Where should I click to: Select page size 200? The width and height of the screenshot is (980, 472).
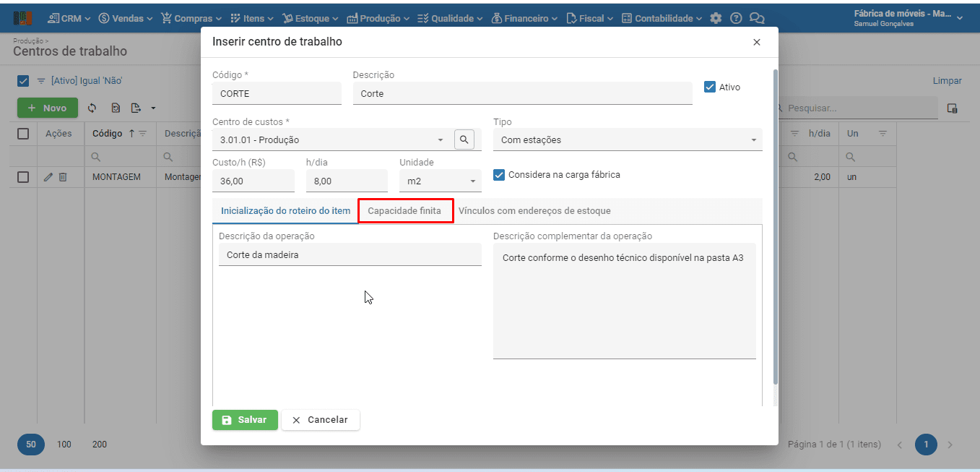(100, 445)
